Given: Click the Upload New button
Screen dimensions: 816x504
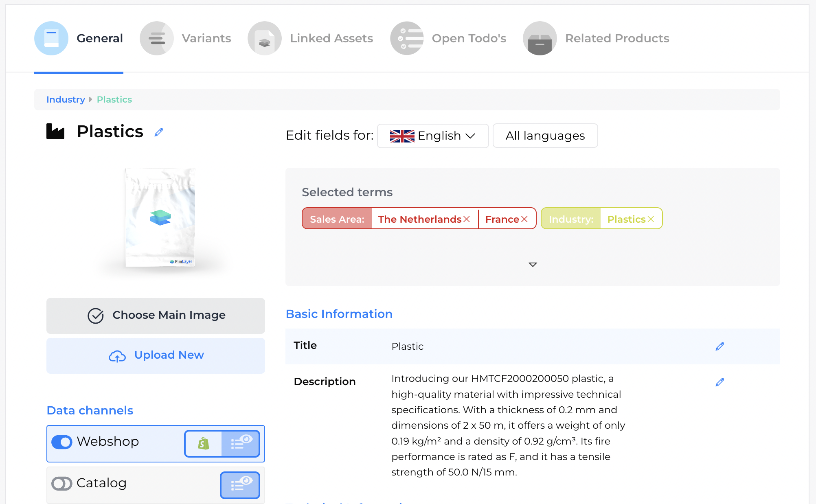Looking at the screenshot, I should (x=156, y=355).
